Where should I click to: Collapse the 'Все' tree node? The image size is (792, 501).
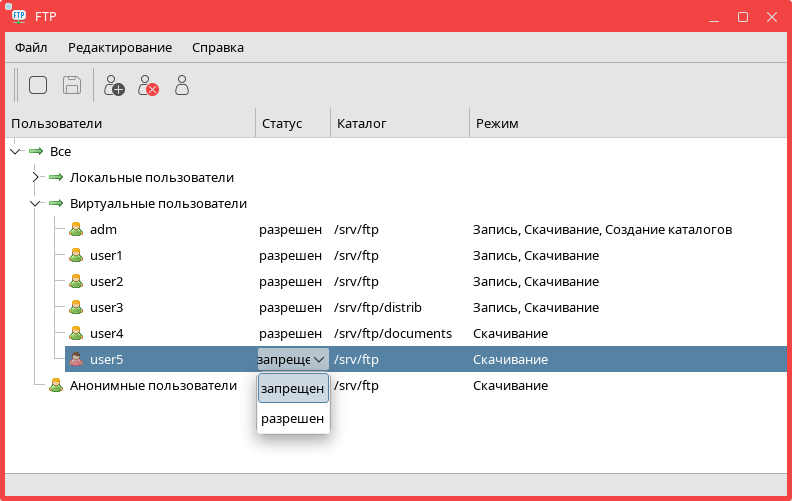pos(14,152)
